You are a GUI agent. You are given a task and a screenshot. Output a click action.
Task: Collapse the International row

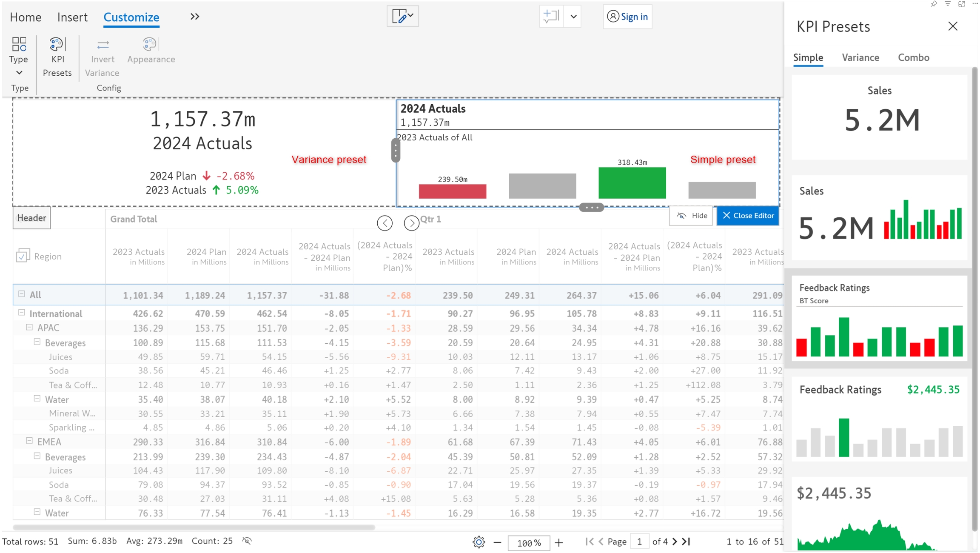coord(22,313)
